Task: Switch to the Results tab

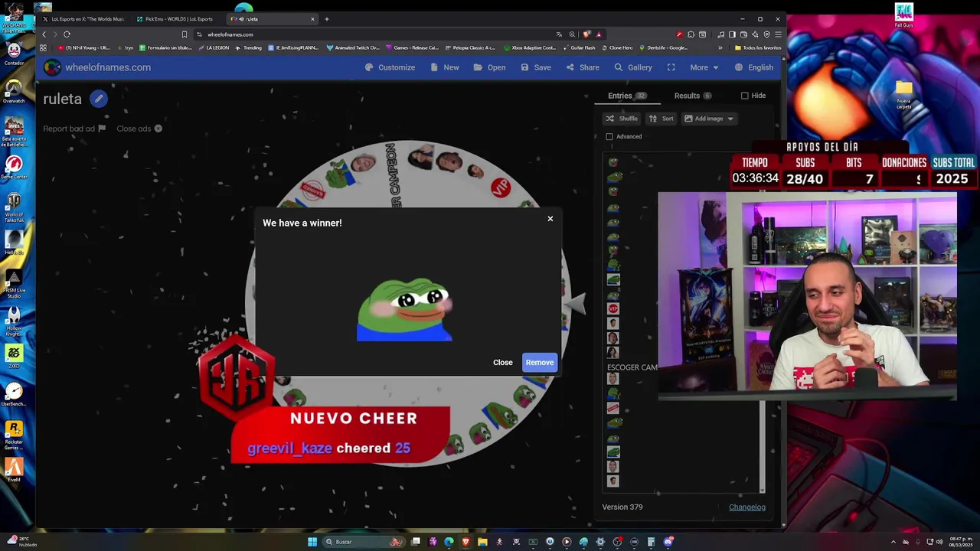Action: pos(693,96)
